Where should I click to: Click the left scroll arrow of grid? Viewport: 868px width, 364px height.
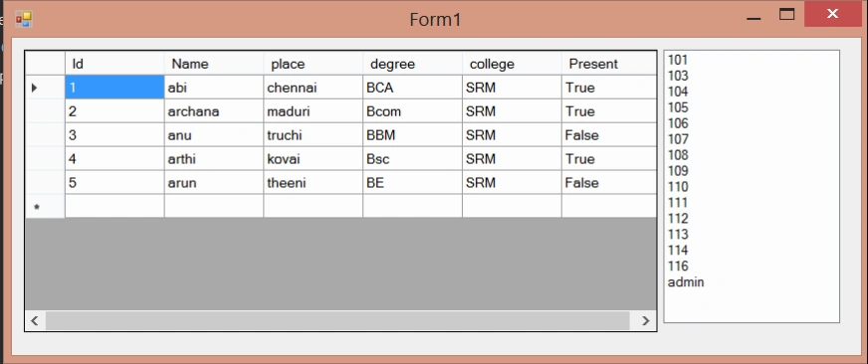coord(35,320)
